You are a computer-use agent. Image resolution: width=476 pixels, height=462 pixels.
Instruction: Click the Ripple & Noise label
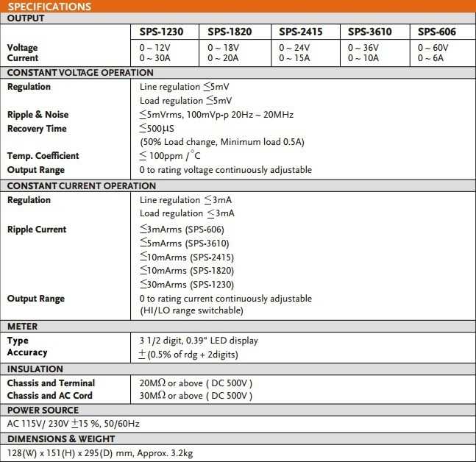[x=38, y=115]
